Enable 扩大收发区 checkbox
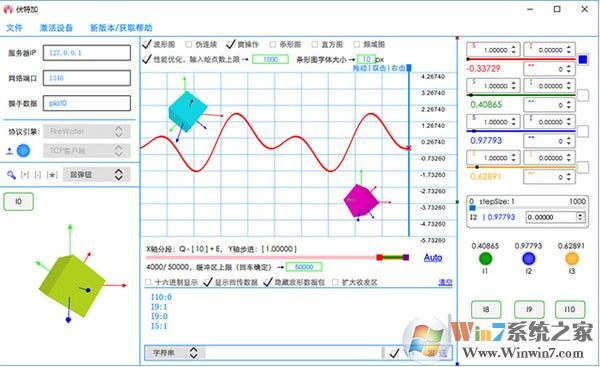The height and width of the screenshot is (367, 600). 335,282
